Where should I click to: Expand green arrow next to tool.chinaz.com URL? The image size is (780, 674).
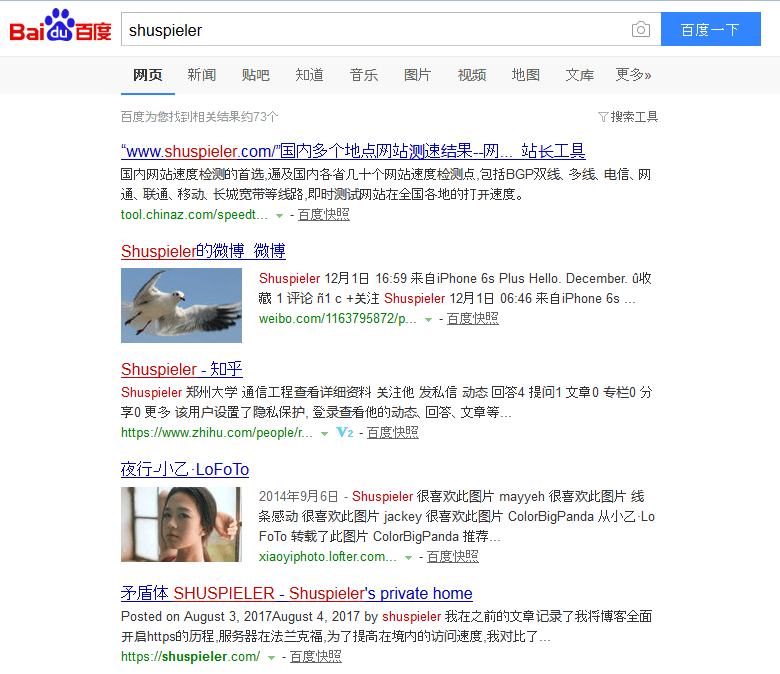pyautogui.click(x=278, y=215)
